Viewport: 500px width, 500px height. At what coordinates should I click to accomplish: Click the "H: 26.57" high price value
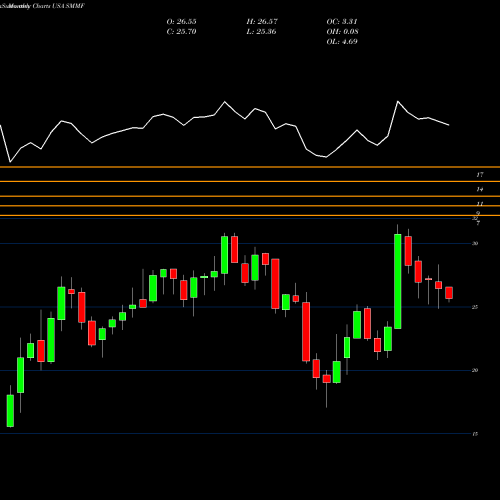pos(262,22)
